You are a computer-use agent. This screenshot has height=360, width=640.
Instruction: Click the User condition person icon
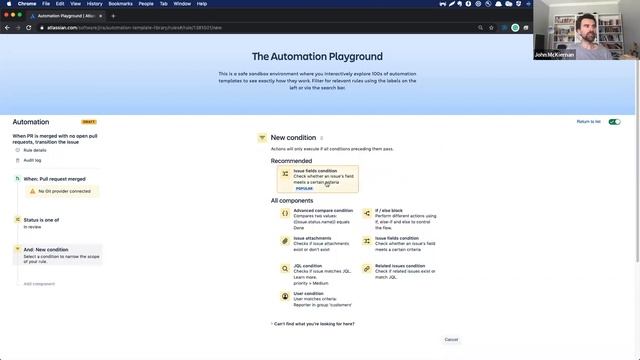pos(285,296)
